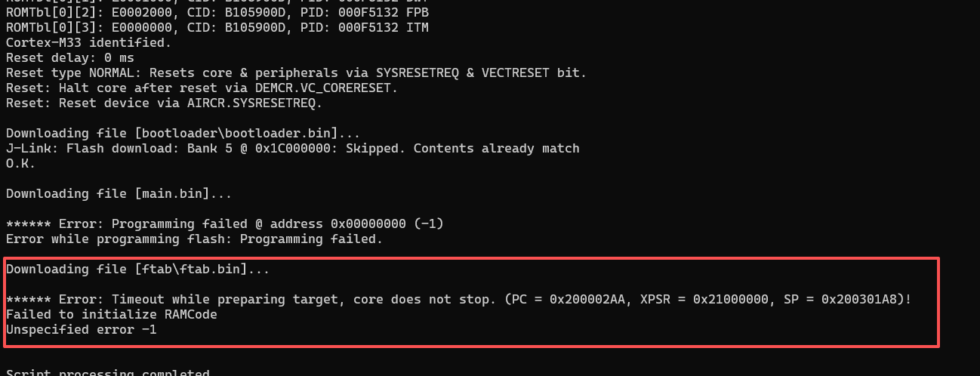
Task: Click the main.bin file name
Action: click(x=171, y=193)
